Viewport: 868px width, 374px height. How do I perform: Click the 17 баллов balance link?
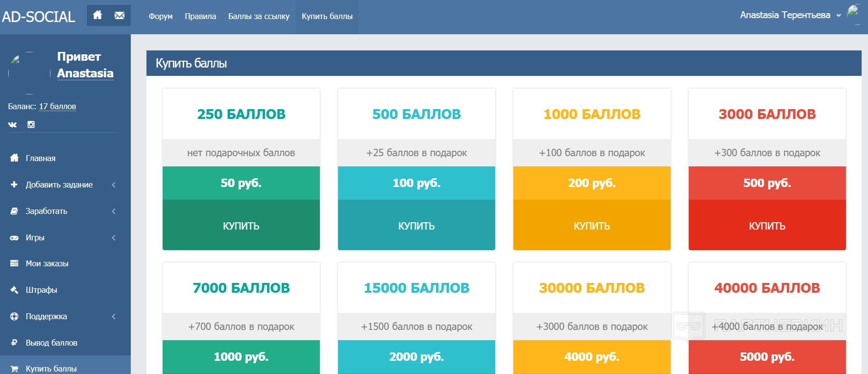[x=57, y=106]
